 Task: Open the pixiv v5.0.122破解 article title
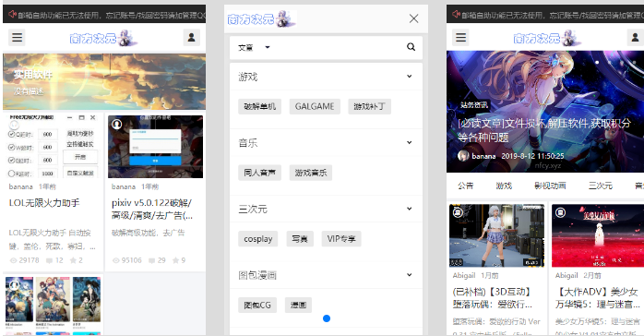[x=152, y=209]
